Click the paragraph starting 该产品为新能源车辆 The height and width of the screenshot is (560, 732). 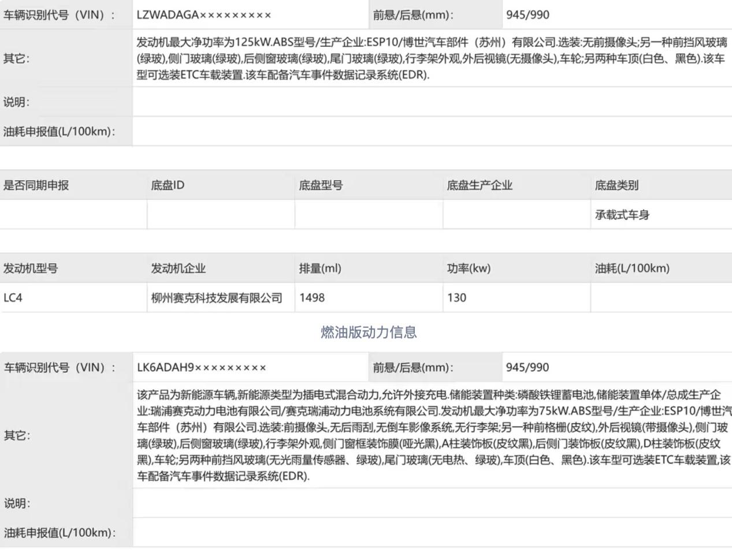[434, 435]
